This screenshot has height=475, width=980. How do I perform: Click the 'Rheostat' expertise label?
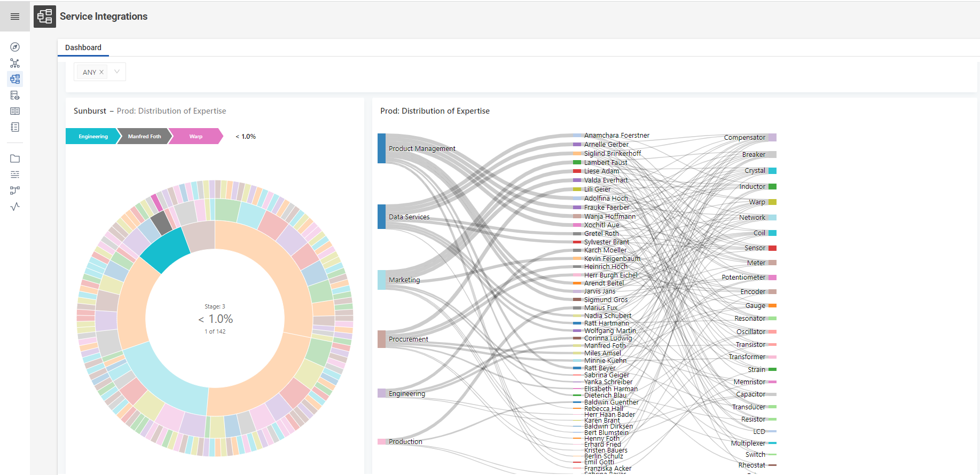752,465
